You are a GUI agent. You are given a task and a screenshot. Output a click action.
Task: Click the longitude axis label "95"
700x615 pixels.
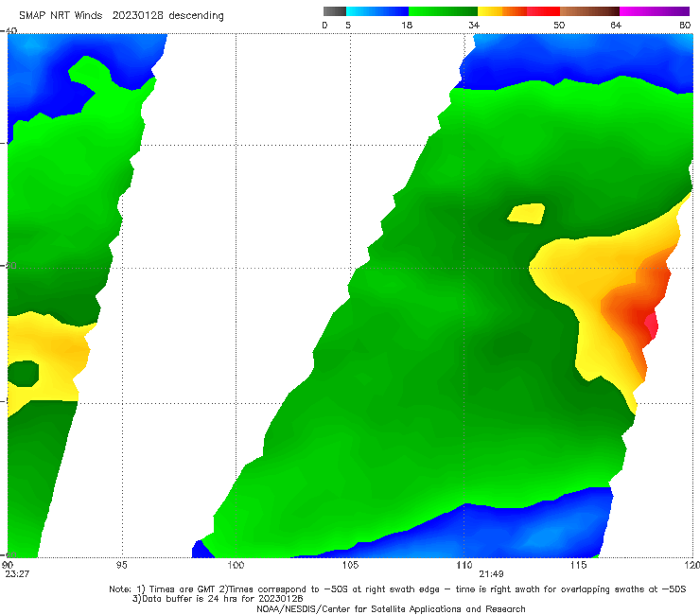coord(121,566)
